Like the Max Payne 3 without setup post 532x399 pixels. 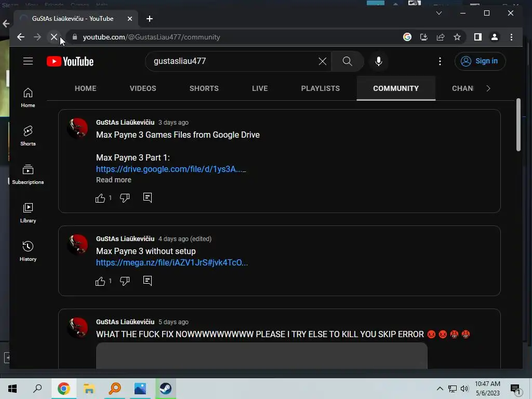click(x=100, y=281)
